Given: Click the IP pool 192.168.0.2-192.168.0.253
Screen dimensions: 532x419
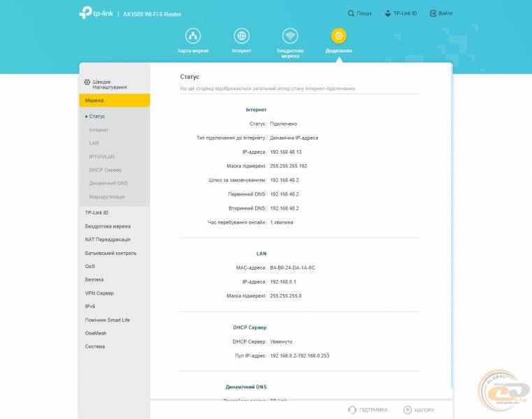Looking at the screenshot, I should [x=300, y=355].
